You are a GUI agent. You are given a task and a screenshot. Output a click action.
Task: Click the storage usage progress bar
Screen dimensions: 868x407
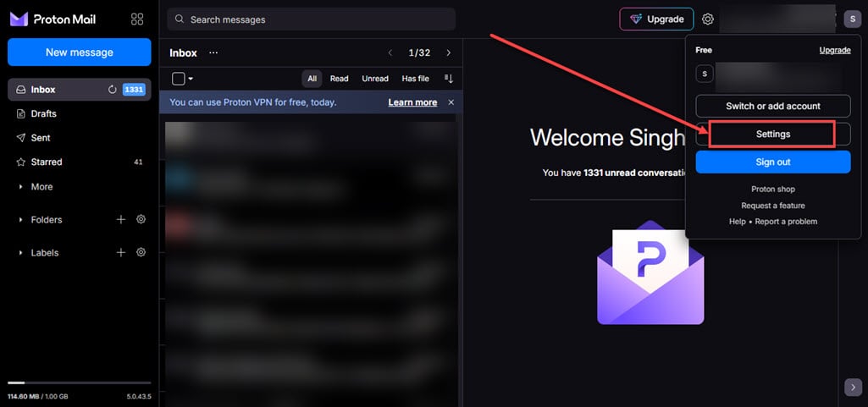pyautogui.click(x=79, y=382)
